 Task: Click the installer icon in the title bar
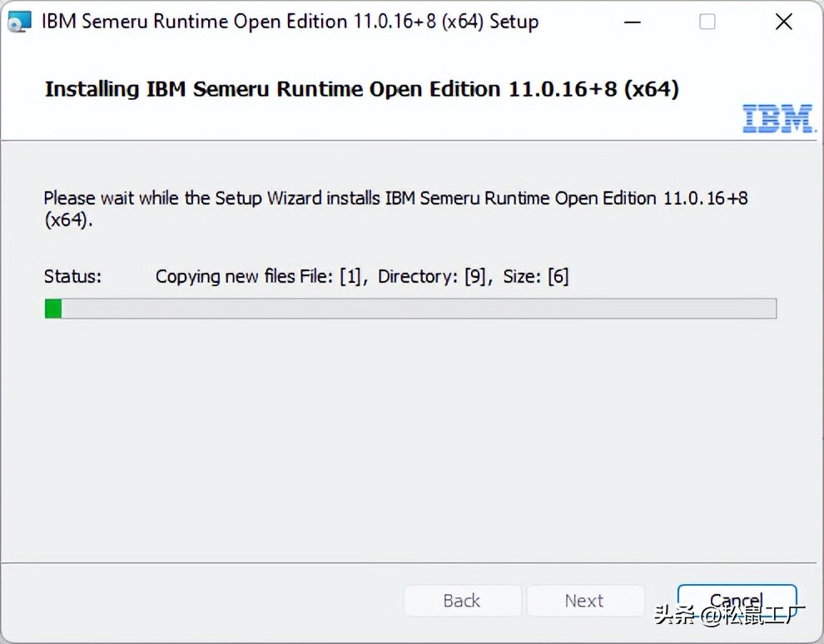tap(18, 21)
